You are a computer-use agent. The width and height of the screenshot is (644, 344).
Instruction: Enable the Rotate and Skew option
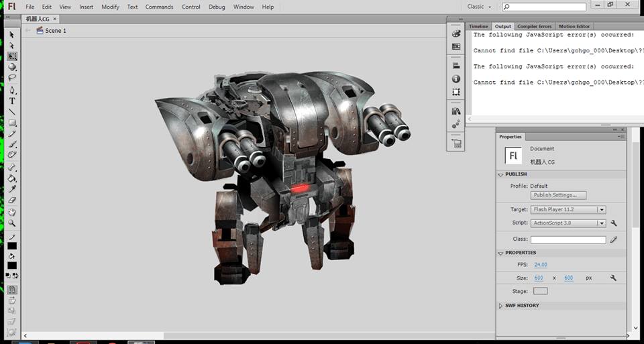12,300
